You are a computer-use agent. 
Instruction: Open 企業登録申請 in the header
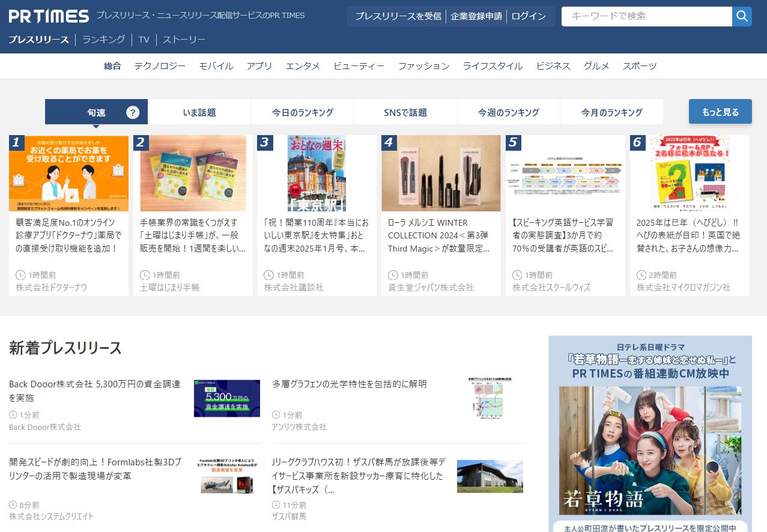[x=476, y=16]
